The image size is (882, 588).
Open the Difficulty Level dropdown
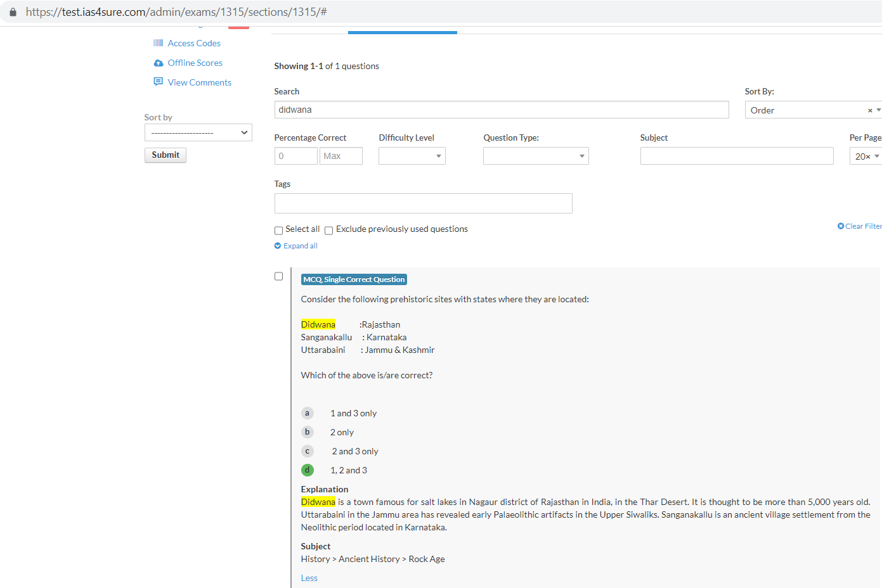412,156
